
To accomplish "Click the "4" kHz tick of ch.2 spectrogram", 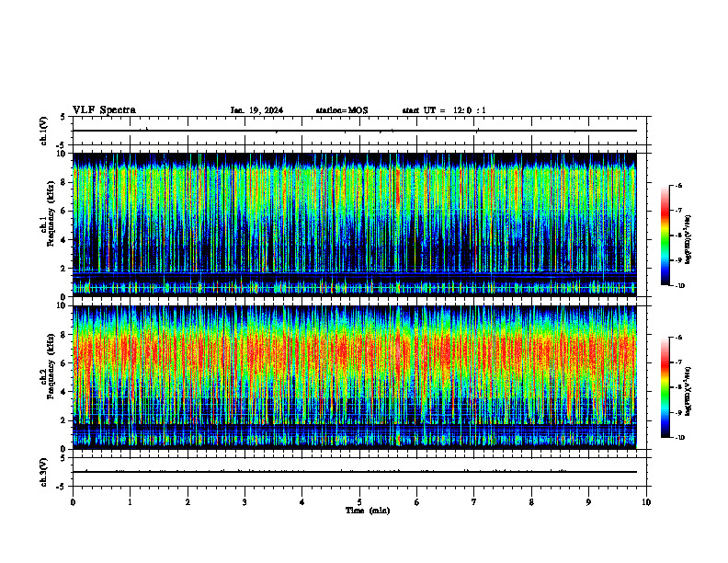I will pyautogui.click(x=63, y=392).
